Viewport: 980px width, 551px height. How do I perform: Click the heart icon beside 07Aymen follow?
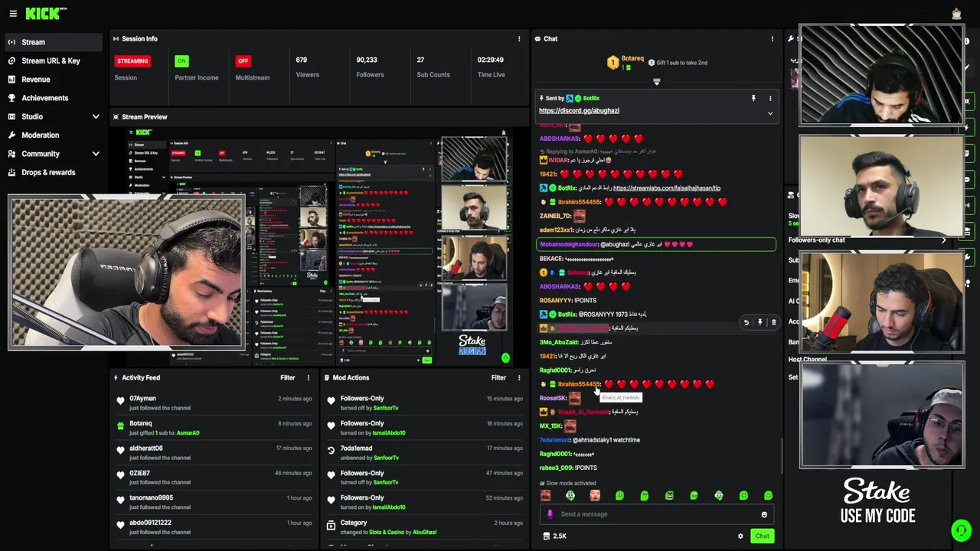coord(120,401)
